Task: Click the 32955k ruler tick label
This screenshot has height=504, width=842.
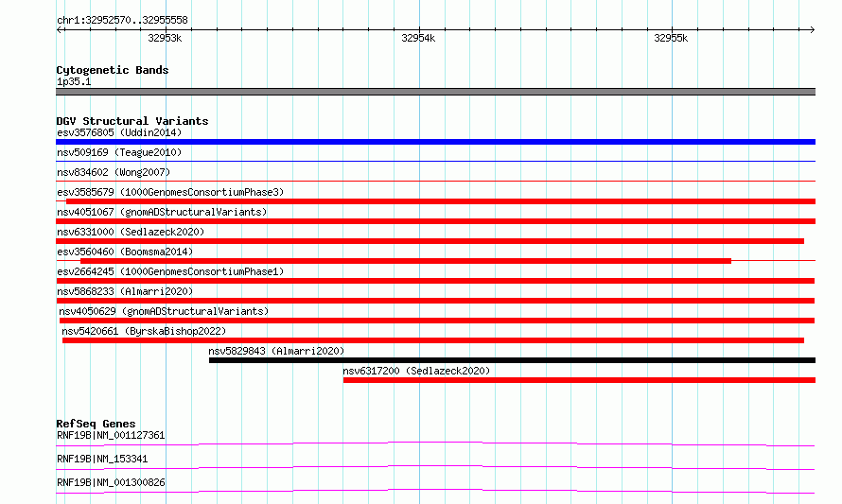Action: 671,38
